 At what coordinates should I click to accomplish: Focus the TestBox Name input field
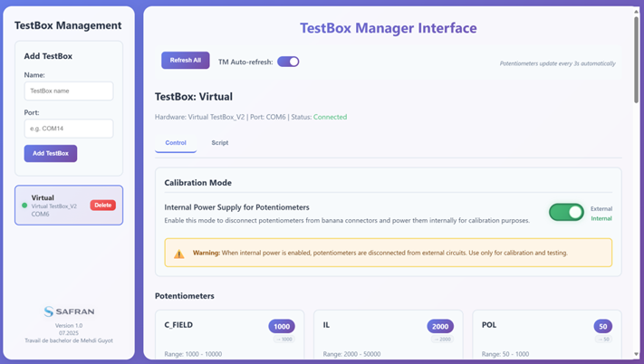click(x=69, y=91)
